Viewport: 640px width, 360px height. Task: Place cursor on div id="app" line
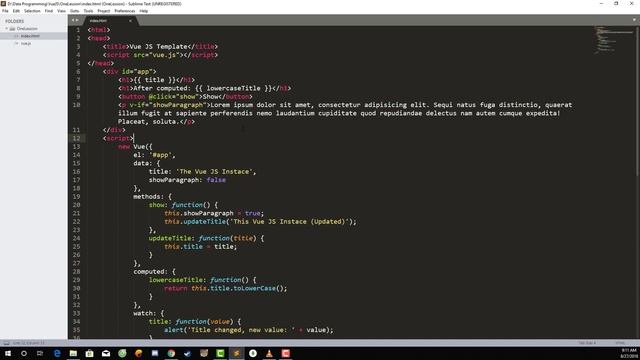[129, 71]
